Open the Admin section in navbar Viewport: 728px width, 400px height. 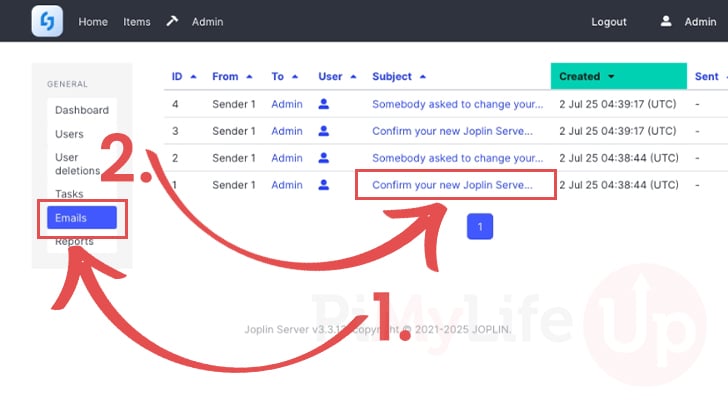pos(208,22)
